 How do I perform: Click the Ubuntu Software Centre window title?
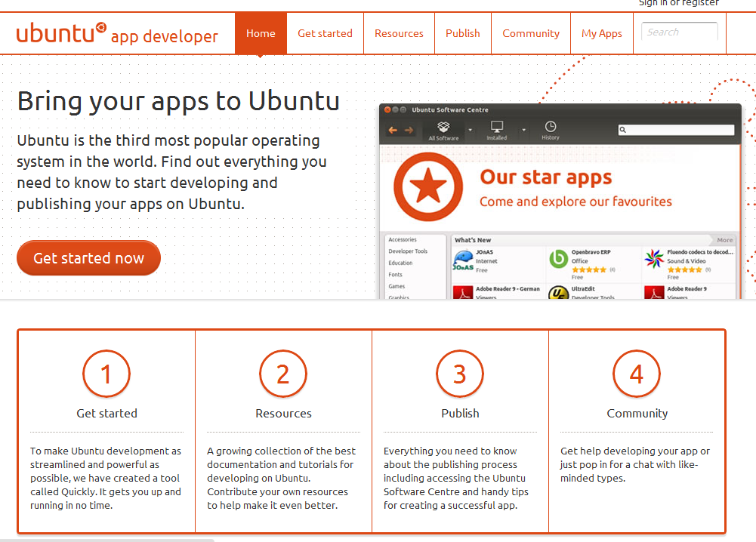tap(450, 110)
